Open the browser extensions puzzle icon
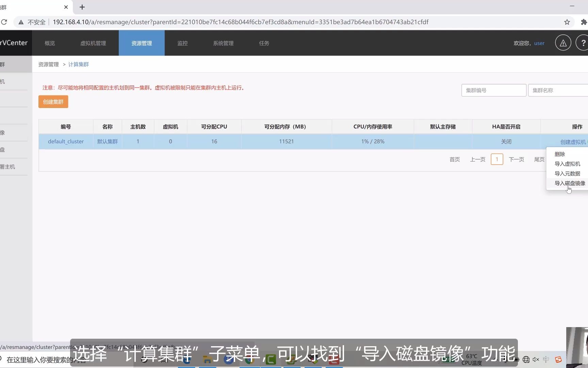Screen dimensions: 588x368 (x=584, y=22)
